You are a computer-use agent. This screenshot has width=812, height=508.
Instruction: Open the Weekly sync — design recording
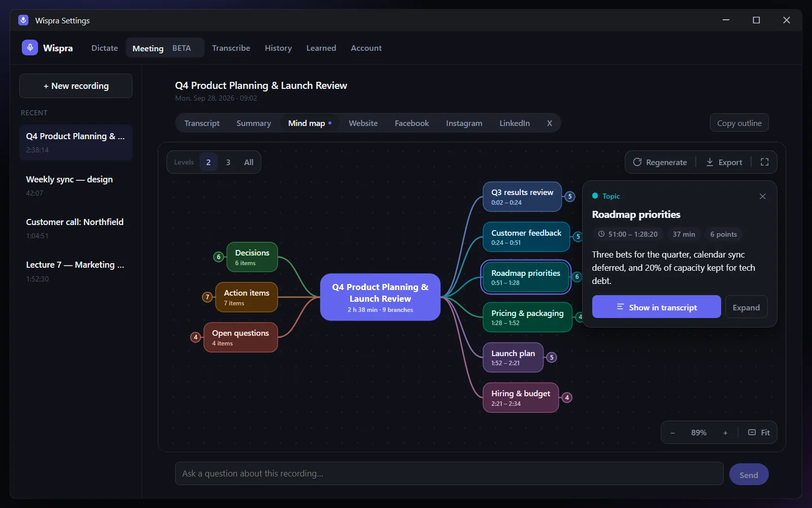coord(76,185)
